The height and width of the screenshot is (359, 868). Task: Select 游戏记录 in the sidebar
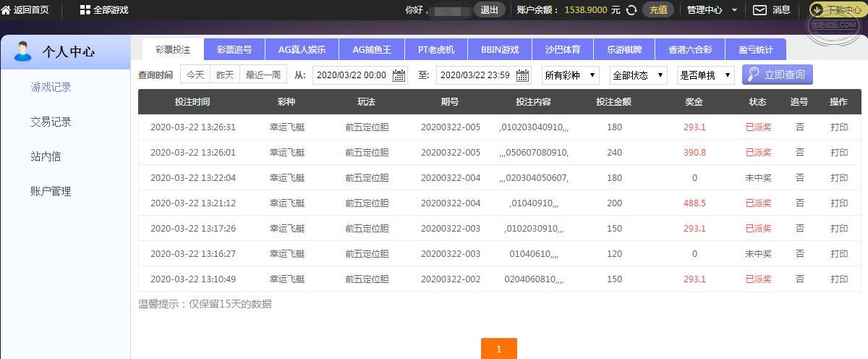(51, 87)
